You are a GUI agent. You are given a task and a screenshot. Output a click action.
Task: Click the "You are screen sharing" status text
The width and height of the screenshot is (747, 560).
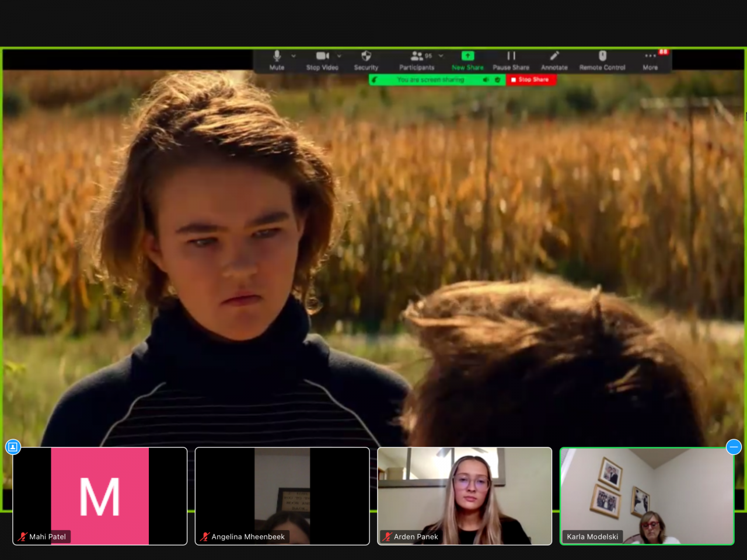pos(431,79)
